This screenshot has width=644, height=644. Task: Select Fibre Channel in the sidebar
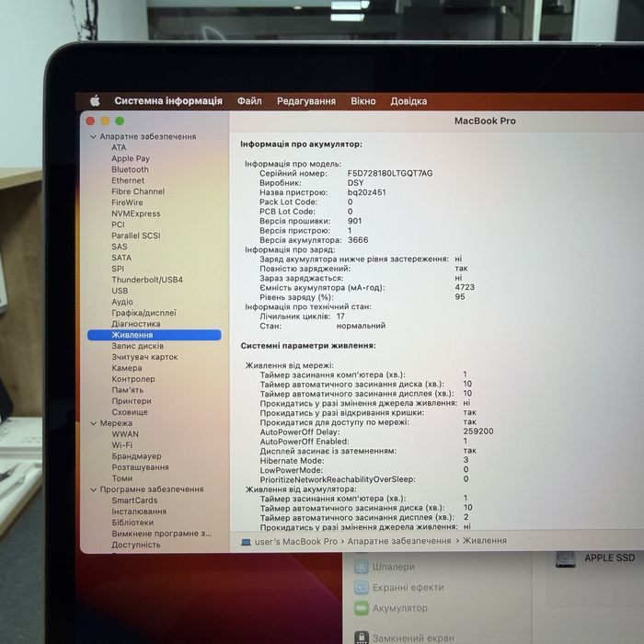(x=138, y=191)
